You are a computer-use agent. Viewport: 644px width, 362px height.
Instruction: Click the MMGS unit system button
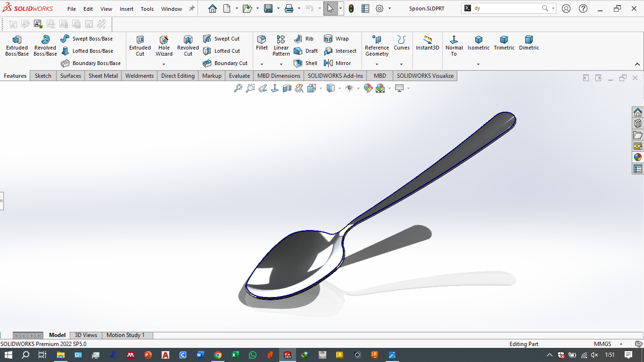[x=603, y=344]
